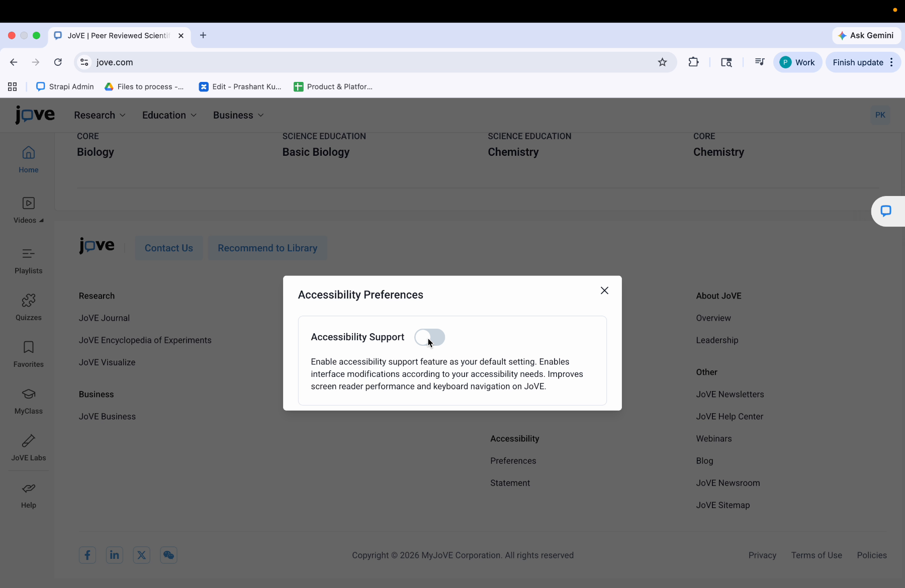Open the Overview link
Screen dimensions: 905x588
pyautogui.click(x=713, y=318)
